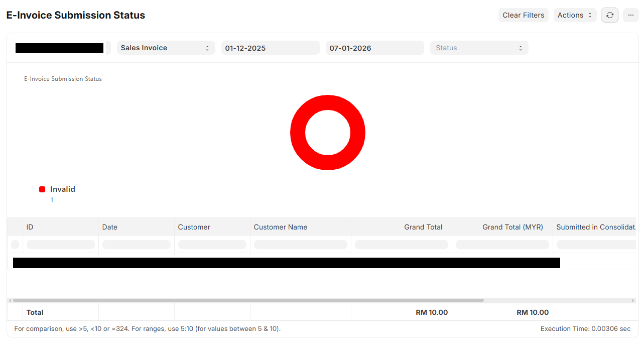Click the horizontal scrollbar's left arrow
Image resolution: width=644 pixels, height=343 pixels.
point(10,300)
